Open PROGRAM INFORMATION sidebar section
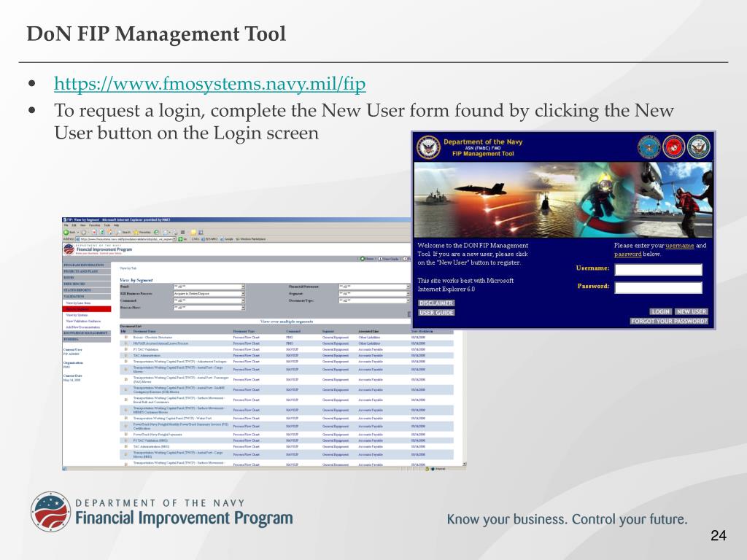 coord(87,265)
